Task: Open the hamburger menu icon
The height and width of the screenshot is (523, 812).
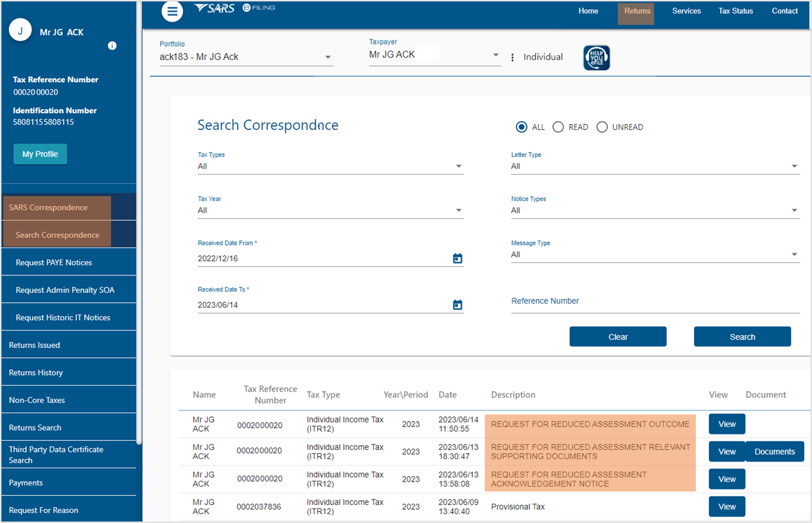Action: tap(172, 11)
